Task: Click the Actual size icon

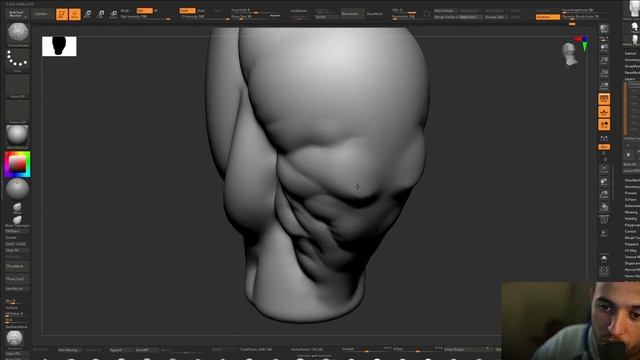Action: pos(604,73)
